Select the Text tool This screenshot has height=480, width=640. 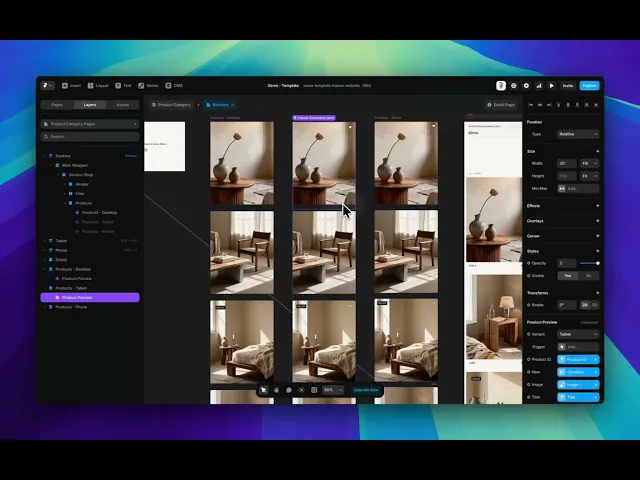[123, 86]
